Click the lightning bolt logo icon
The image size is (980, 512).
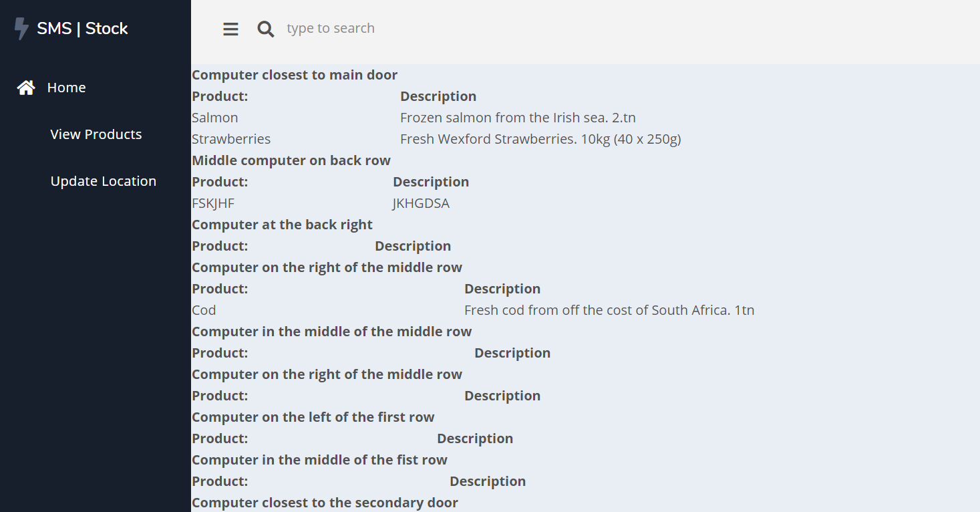[x=21, y=29]
